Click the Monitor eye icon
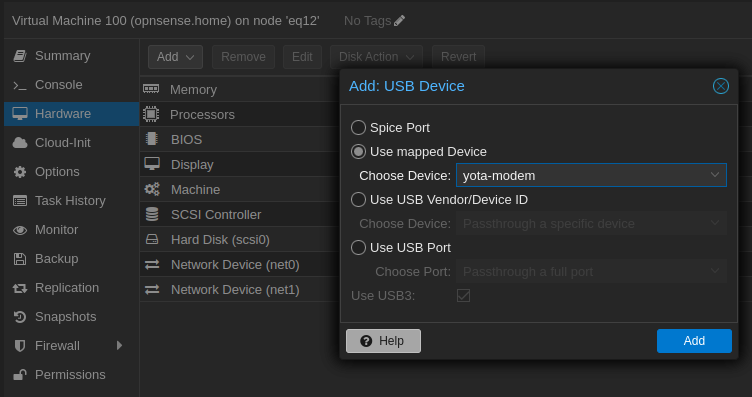Viewport: 752px width, 397px height. [x=20, y=230]
